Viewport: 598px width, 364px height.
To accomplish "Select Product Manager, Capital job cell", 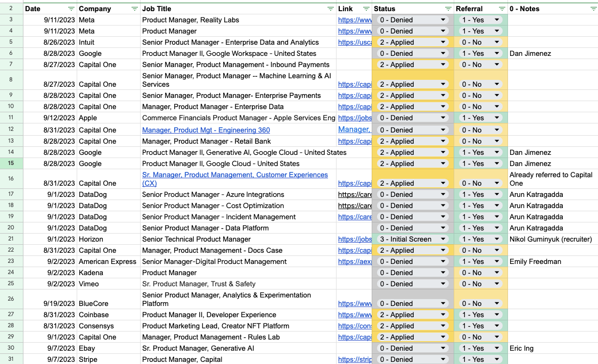I will click(x=238, y=359).
